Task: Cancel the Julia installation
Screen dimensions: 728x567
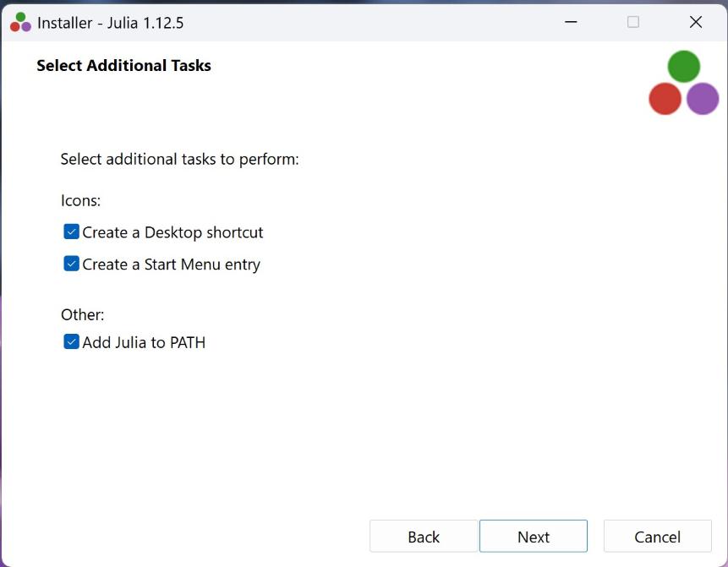Action: (x=657, y=537)
